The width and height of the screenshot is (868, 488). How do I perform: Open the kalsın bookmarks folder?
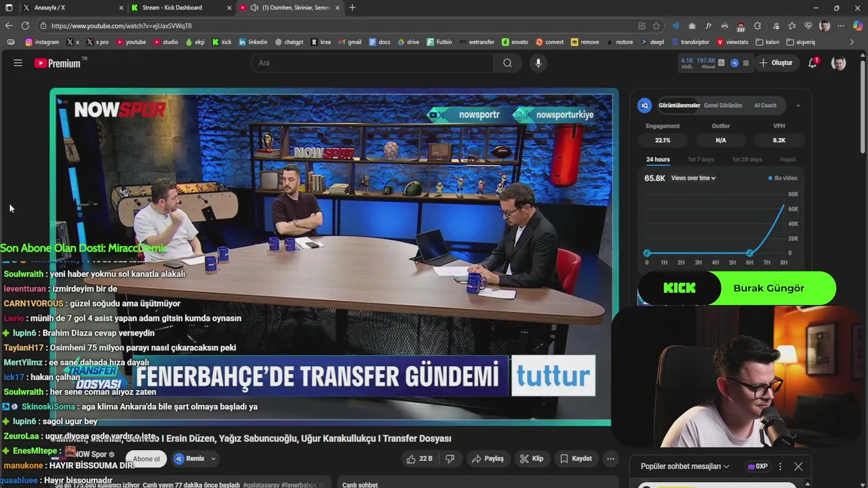click(x=767, y=42)
